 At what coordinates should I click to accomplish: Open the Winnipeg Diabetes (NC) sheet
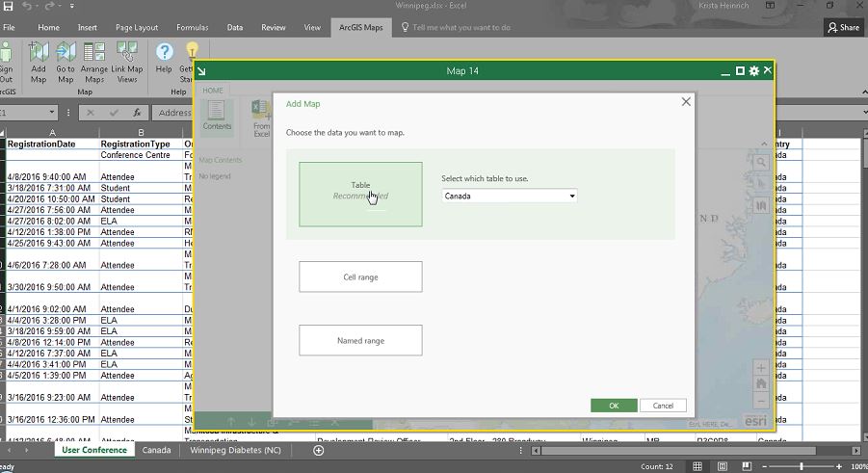tap(235, 450)
